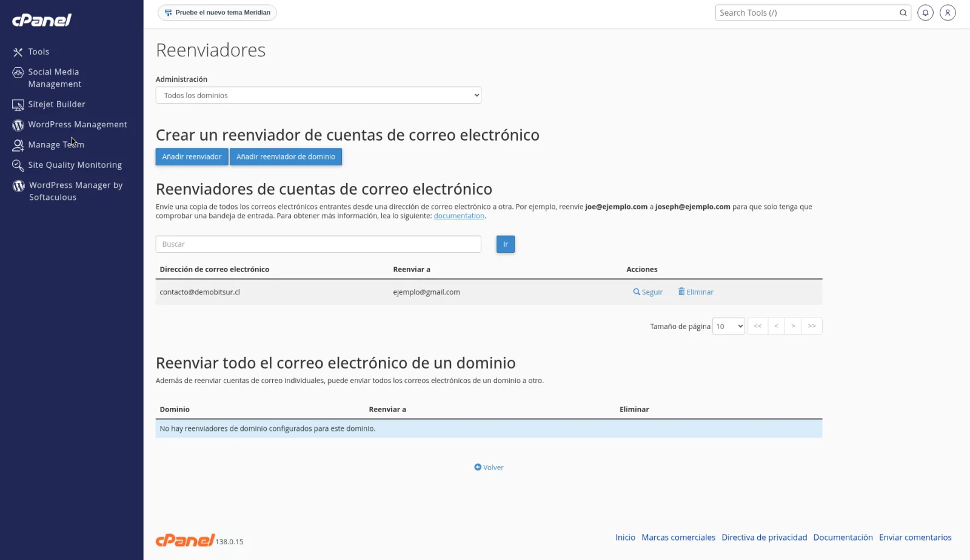Viewport: 970px width, 560px height.
Task: Click the Manage Team icon
Action: (x=18, y=145)
